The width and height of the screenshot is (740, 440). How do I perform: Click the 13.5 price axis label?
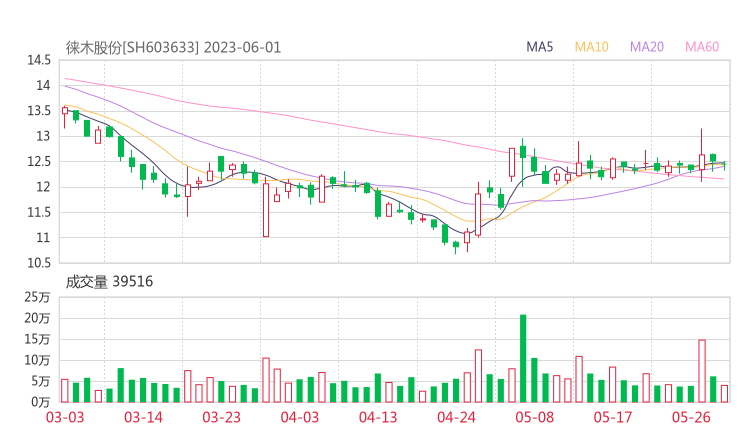pos(39,111)
